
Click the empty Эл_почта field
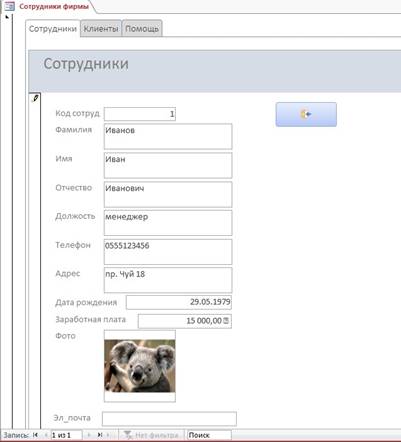[x=169, y=419]
